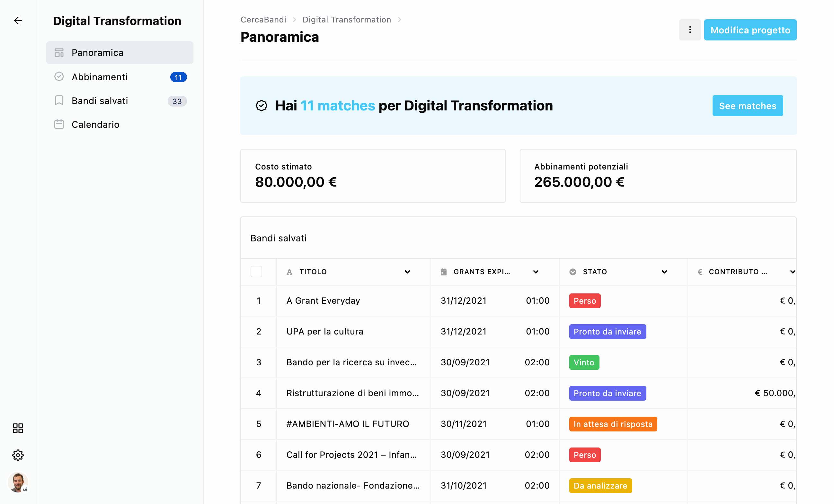Click the Panoramica layout icon
Viewport: 834px width, 504px height.
click(59, 53)
